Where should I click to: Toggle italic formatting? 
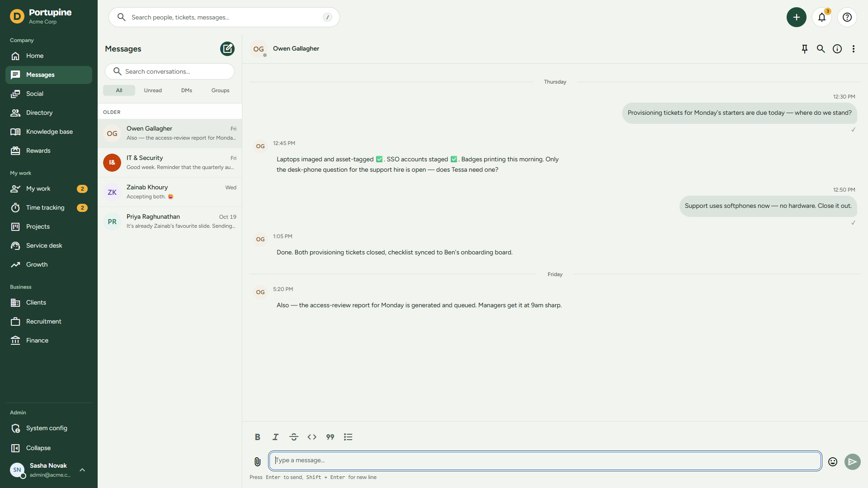coord(276,437)
